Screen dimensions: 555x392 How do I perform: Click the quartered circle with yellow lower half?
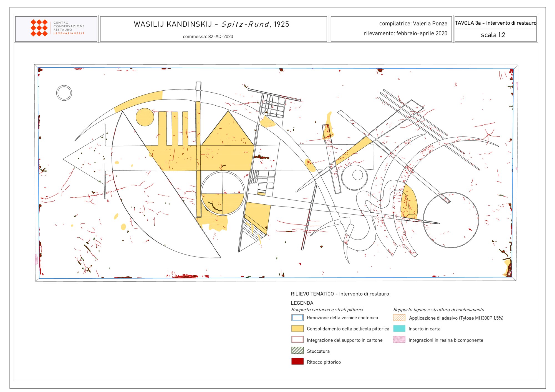[223, 193]
